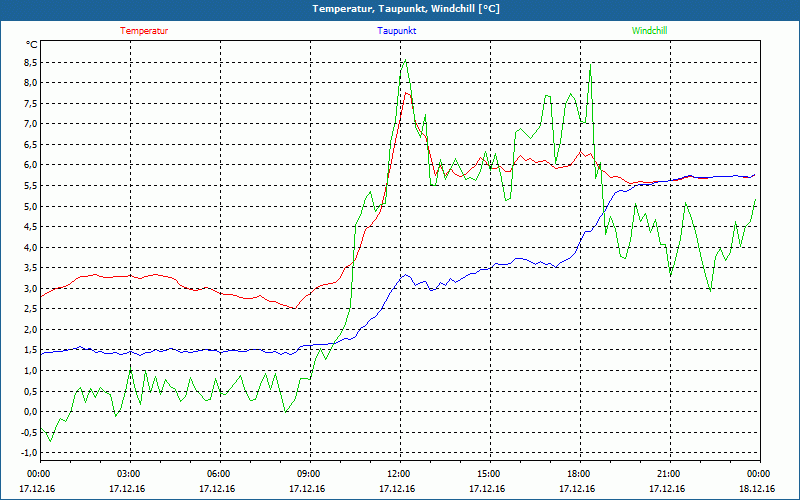
Task: Click the 0,5 y-axis value
Action: click(31, 391)
